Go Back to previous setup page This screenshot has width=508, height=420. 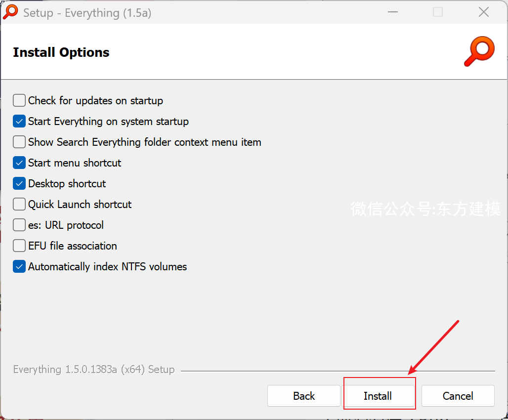[x=304, y=396]
